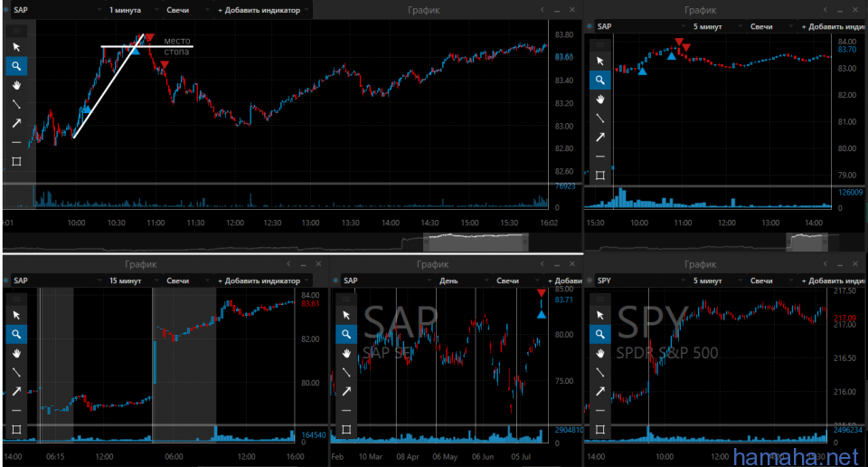Open the 'Свечи' chart type dropdown in the daily chart
Image resolution: width=868 pixels, height=467 pixels.
tap(517, 281)
